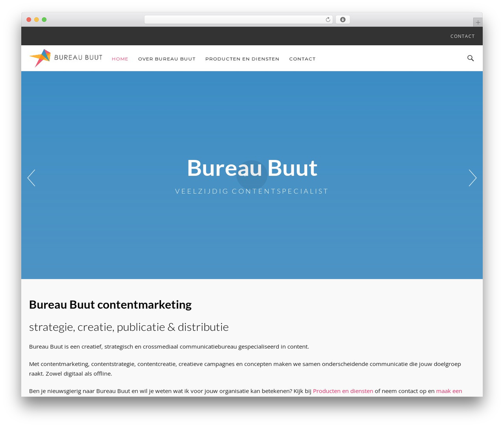Click the 'Bureau Buut contentmarketing' heading
504x427 pixels.
(x=110, y=304)
